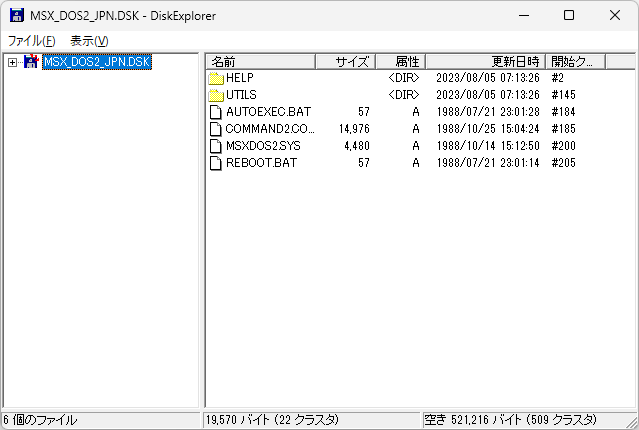Click date 1988/10/25 15:04:24
The image size is (639, 430).
point(488,129)
